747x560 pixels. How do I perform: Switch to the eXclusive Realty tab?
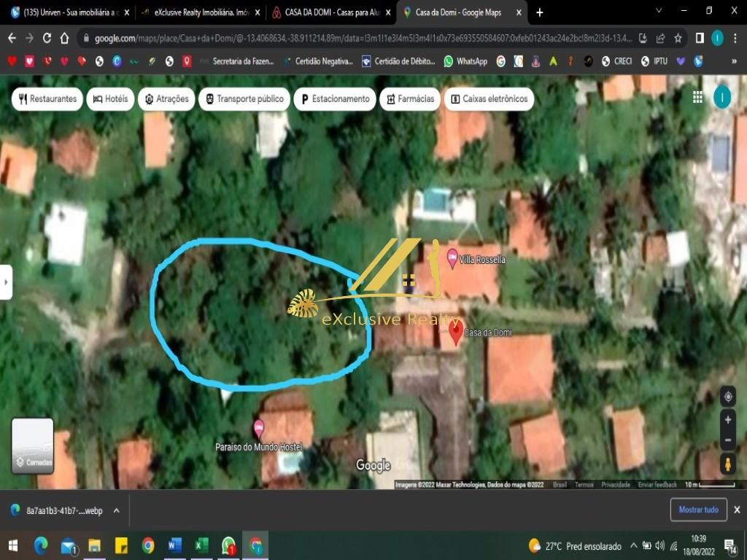click(x=201, y=12)
